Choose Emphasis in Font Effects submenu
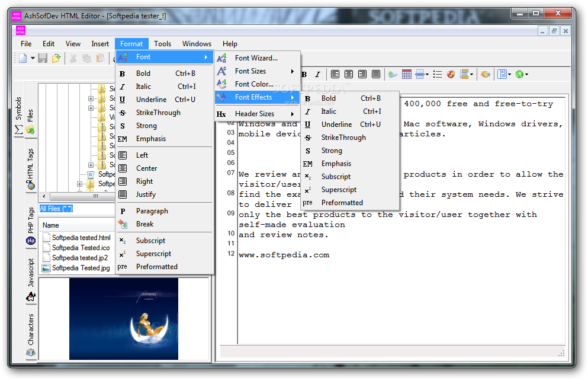This screenshot has width=588, height=380. 349,164
